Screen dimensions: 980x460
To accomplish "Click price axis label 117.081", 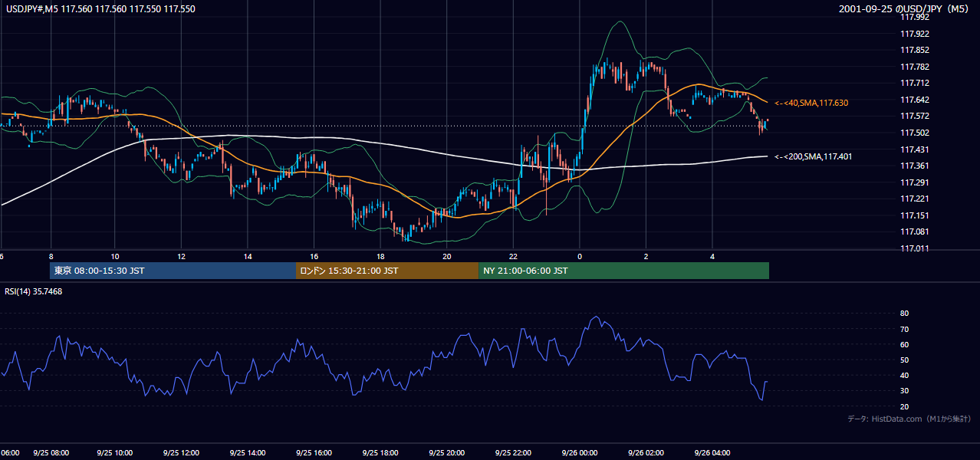I will point(915,232).
